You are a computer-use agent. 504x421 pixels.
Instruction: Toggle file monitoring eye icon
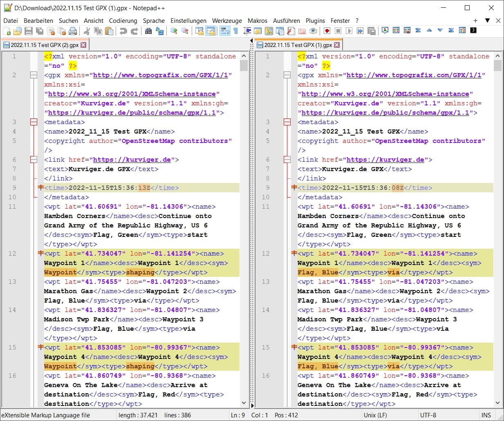(313, 31)
